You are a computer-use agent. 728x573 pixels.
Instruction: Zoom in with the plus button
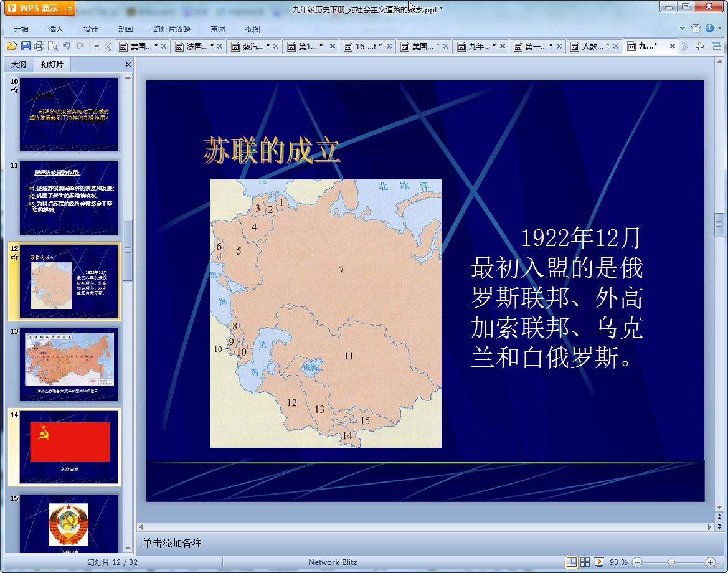tap(710, 562)
